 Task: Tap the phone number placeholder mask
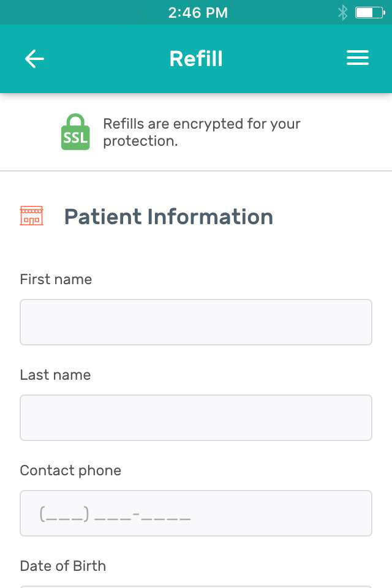click(115, 514)
